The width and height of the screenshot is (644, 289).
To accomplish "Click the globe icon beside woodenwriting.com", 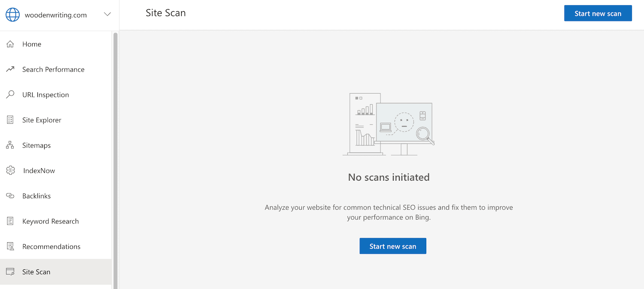I will tap(12, 14).
